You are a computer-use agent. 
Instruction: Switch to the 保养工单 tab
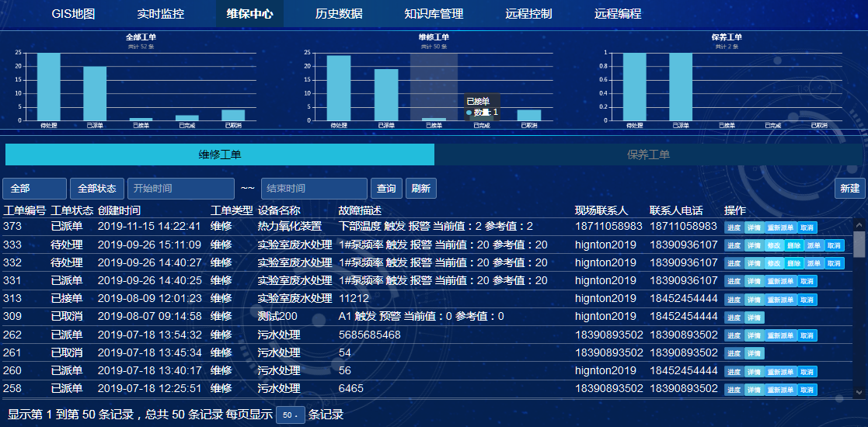point(648,154)
